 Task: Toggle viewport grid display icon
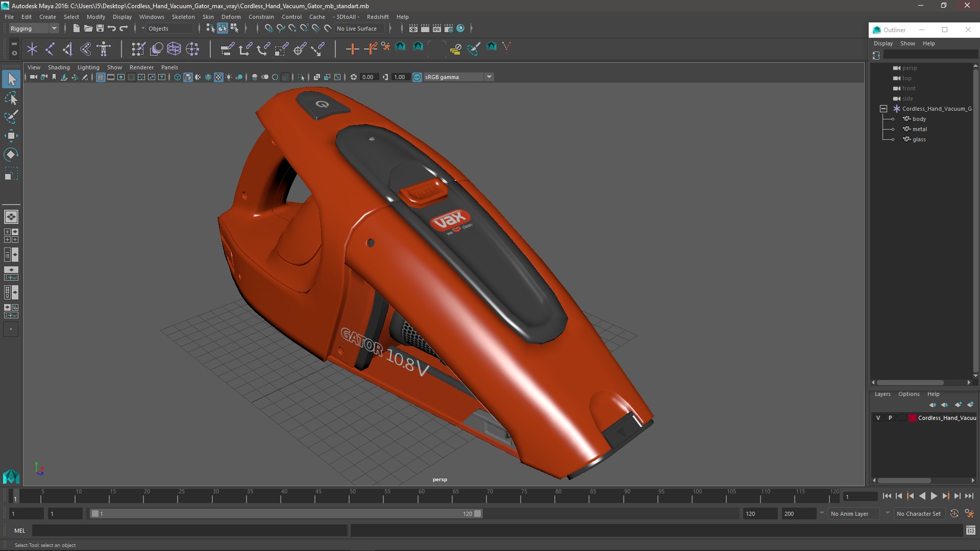tap(101, 77)
